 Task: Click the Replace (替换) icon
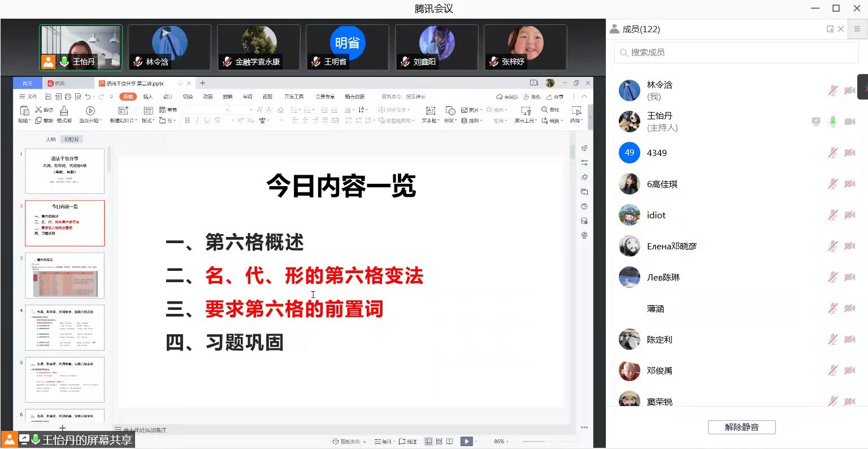[545, 120]
